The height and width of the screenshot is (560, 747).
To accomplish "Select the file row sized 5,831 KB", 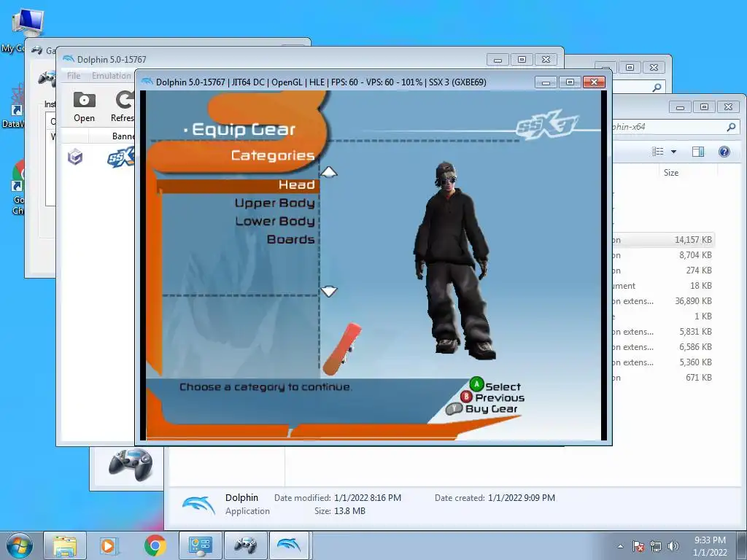I will point(663,332).
